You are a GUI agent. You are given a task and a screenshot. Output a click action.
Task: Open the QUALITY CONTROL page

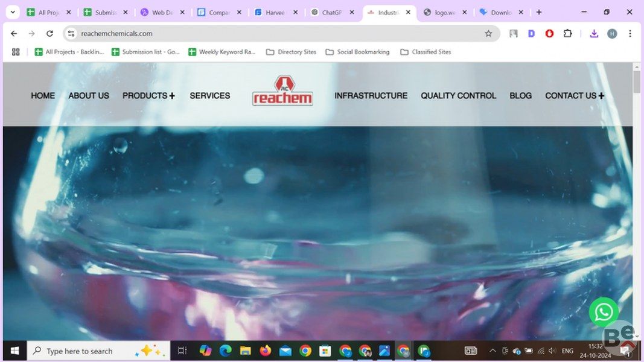[458, 96]
